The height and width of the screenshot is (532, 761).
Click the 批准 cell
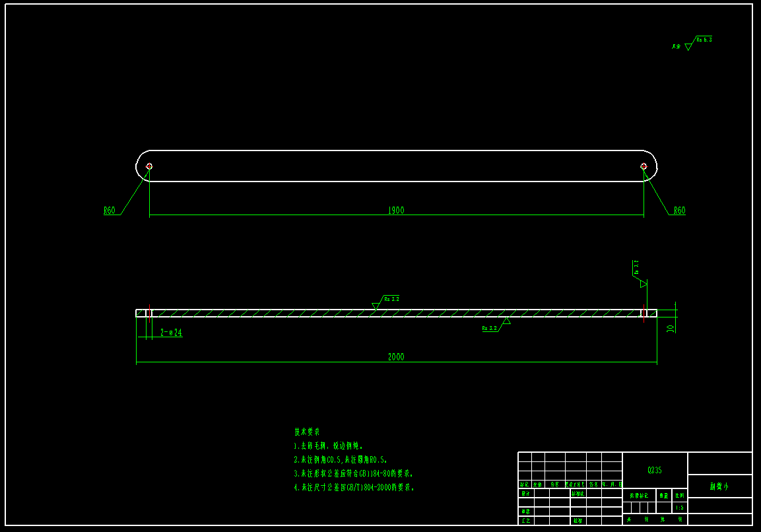578,520
